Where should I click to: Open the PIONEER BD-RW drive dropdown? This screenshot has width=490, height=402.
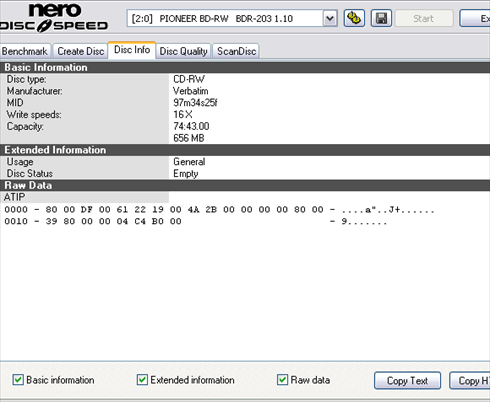pos(232,18)
